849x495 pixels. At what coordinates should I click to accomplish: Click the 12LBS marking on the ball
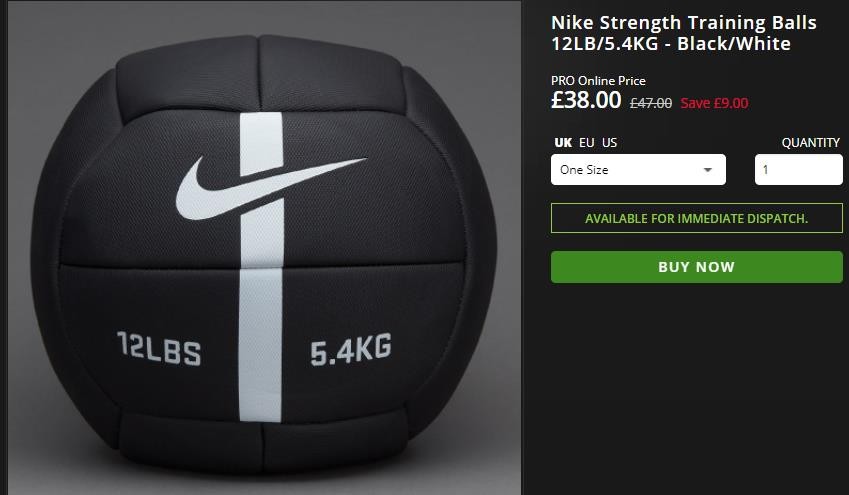(158, 350)
